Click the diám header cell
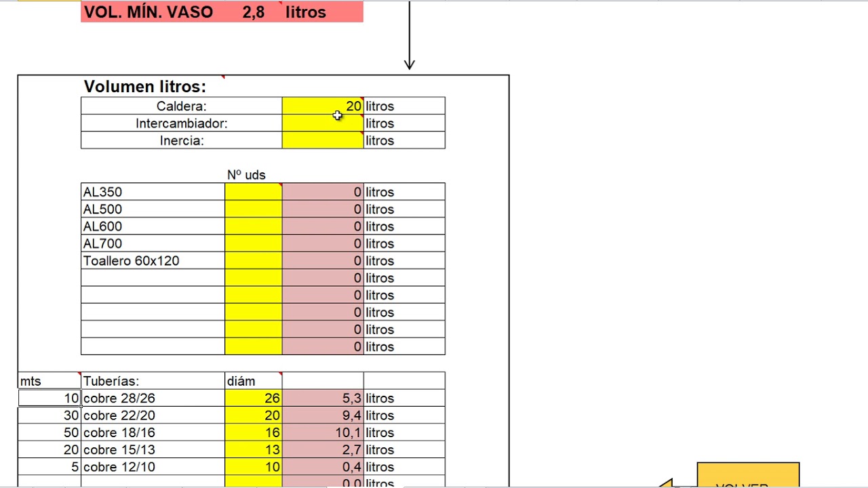The width and height of the screenshot is (868, 488). 253,381
